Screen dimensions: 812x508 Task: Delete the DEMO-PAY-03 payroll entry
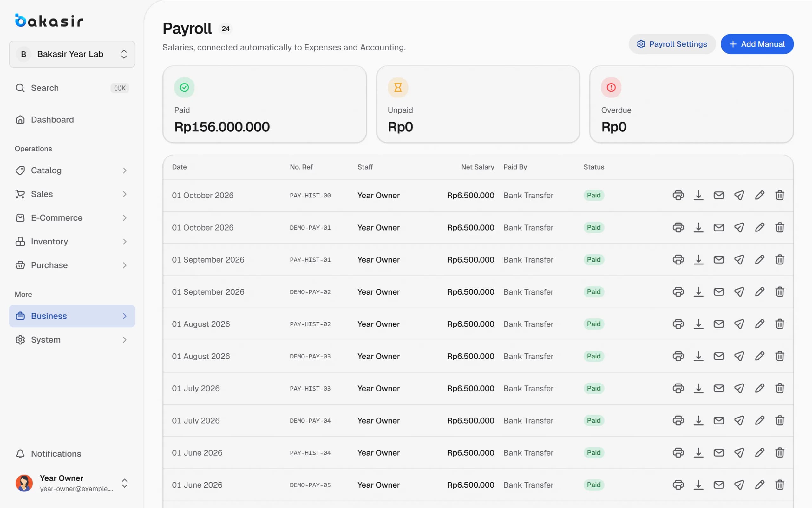click(780, 356)
